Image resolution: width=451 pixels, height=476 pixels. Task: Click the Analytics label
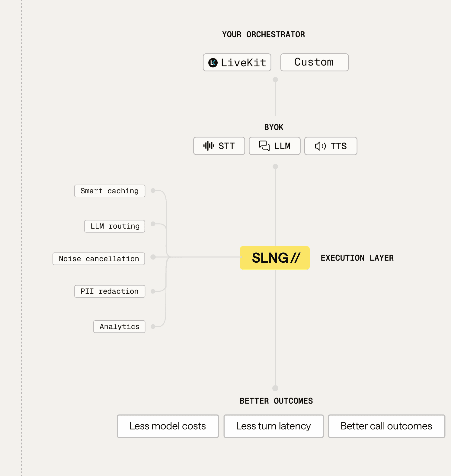[x=120, y=327]
